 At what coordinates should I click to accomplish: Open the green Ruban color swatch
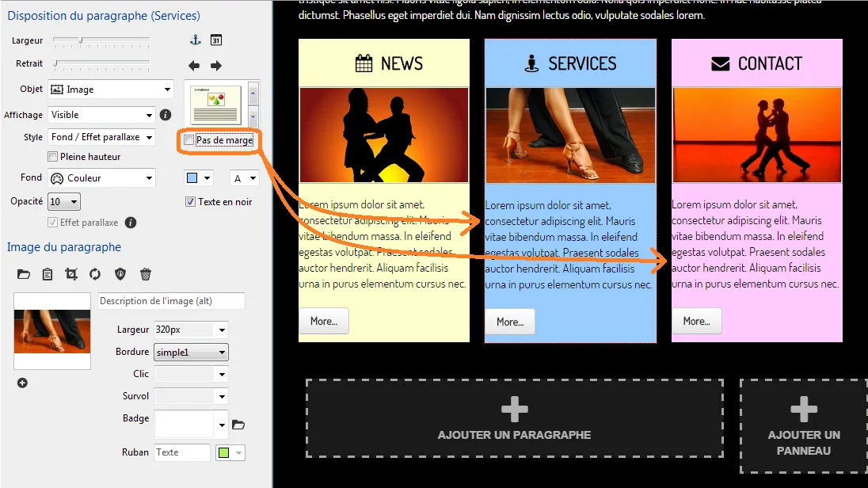coord(230,452)
